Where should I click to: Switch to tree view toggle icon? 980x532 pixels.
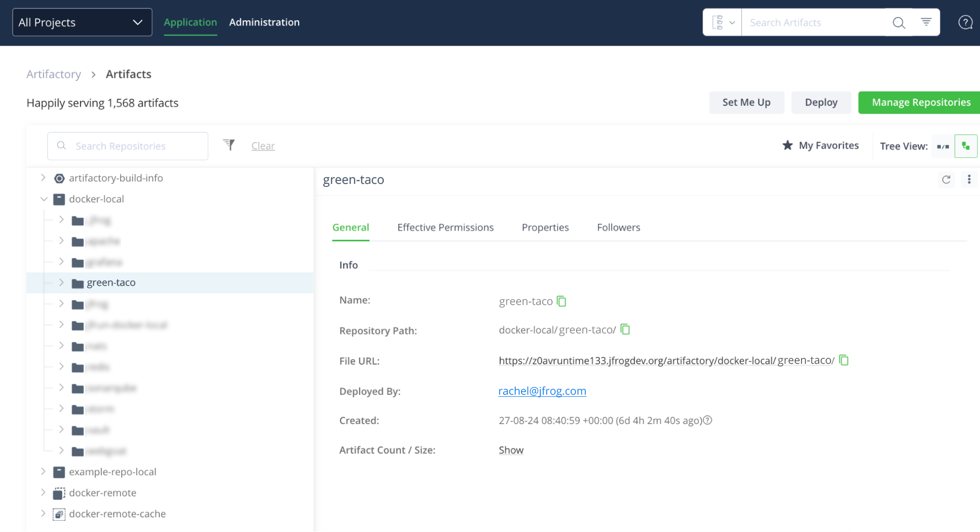point(966,146)
